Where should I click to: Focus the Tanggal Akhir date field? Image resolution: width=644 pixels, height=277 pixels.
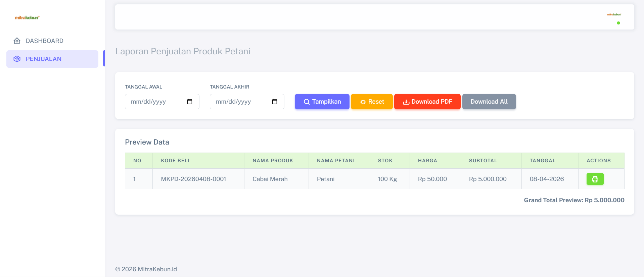pyautogui.click(x=247, y=102)
